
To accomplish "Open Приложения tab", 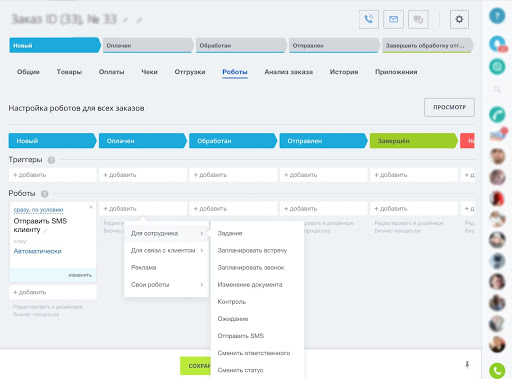I will point(396,72).
